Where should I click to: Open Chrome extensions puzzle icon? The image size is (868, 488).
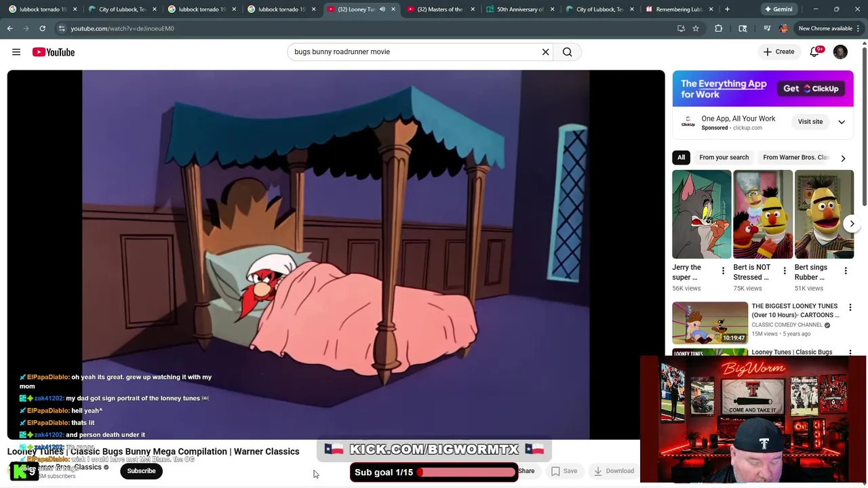719,28
